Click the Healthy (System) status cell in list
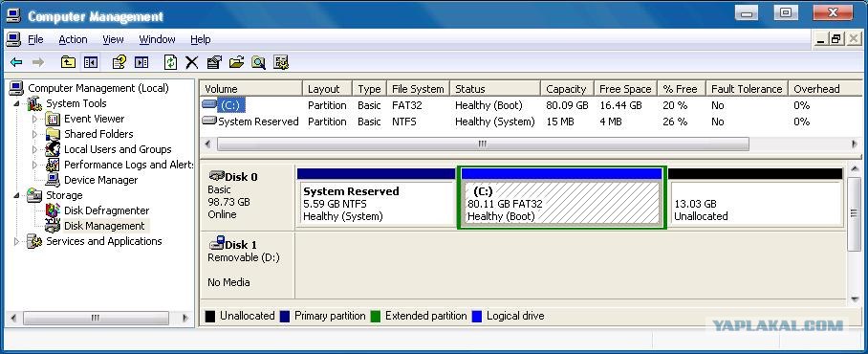868x354 pixels. tap(495, 122)
